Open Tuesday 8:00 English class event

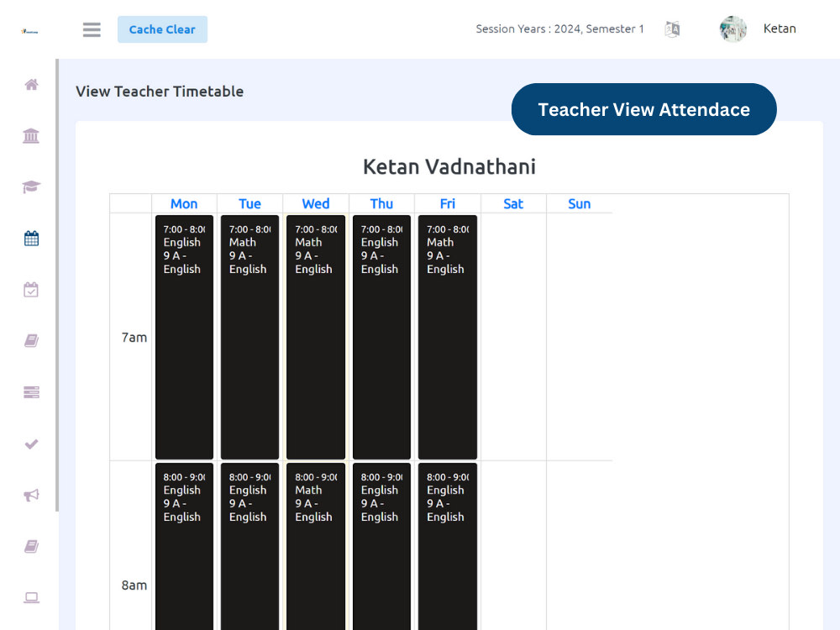pos(249,547)
